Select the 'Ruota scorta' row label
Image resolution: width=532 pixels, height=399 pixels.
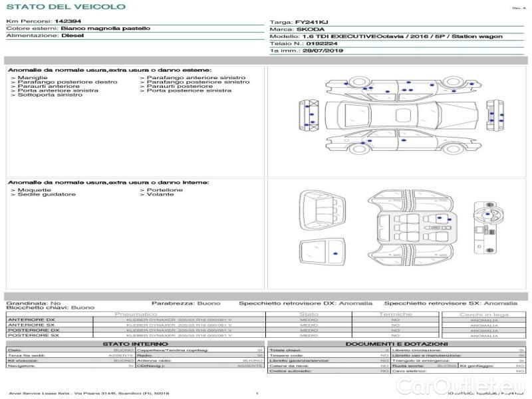(x=408, y=366)
